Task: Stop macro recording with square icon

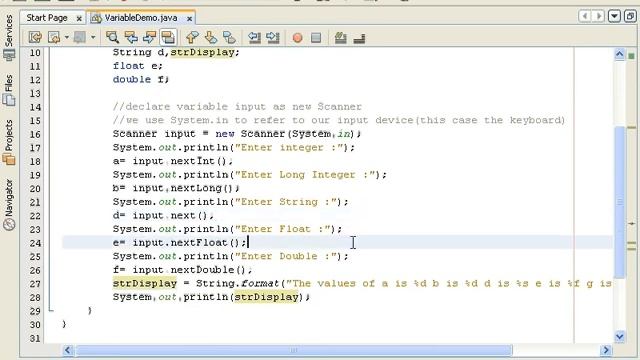Action: [x=316, y=38]
